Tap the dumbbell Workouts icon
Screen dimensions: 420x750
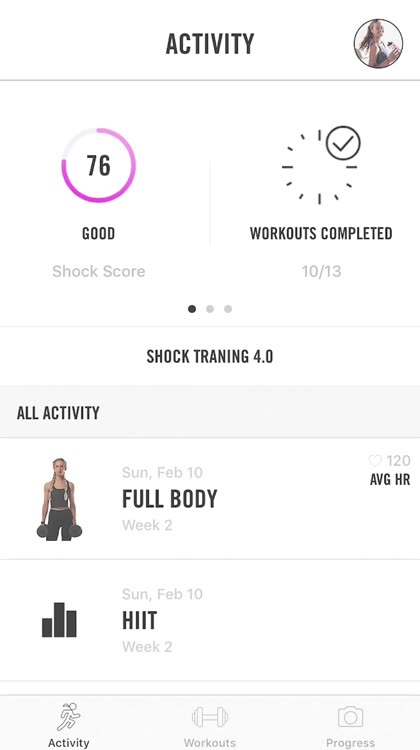210,717
